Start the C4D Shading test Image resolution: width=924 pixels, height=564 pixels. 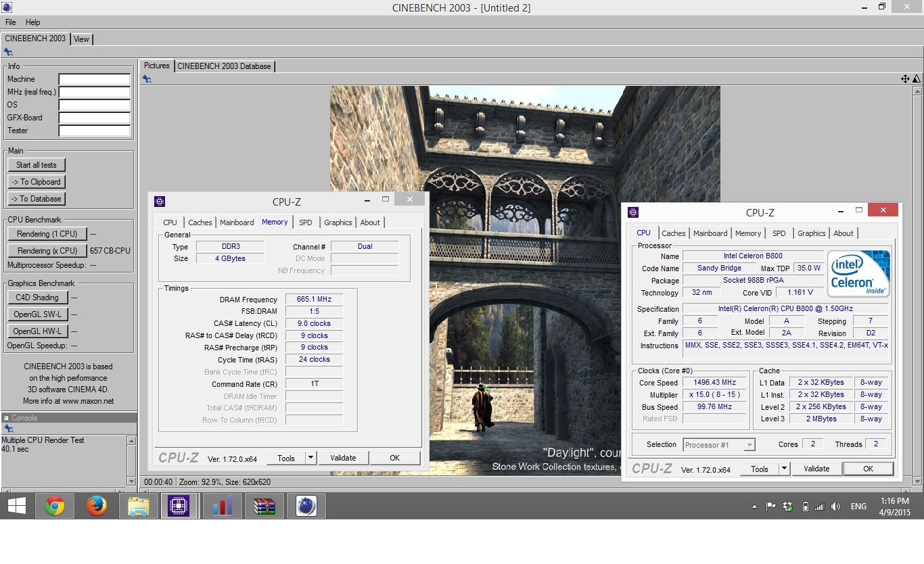[37, 298]
